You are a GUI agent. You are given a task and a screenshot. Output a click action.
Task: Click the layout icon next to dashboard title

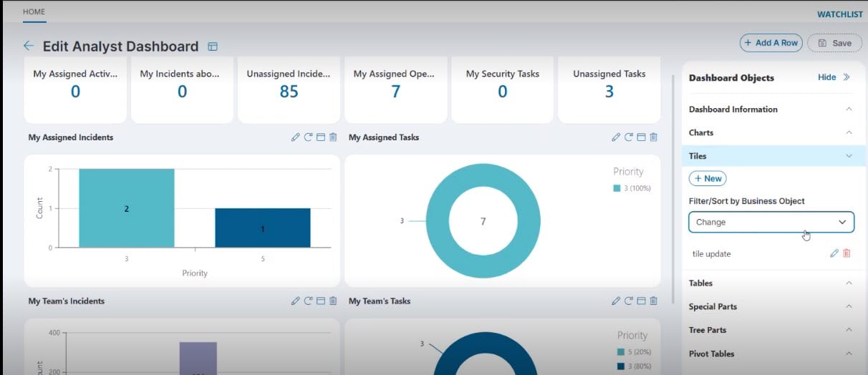click(x=213, y=47)
